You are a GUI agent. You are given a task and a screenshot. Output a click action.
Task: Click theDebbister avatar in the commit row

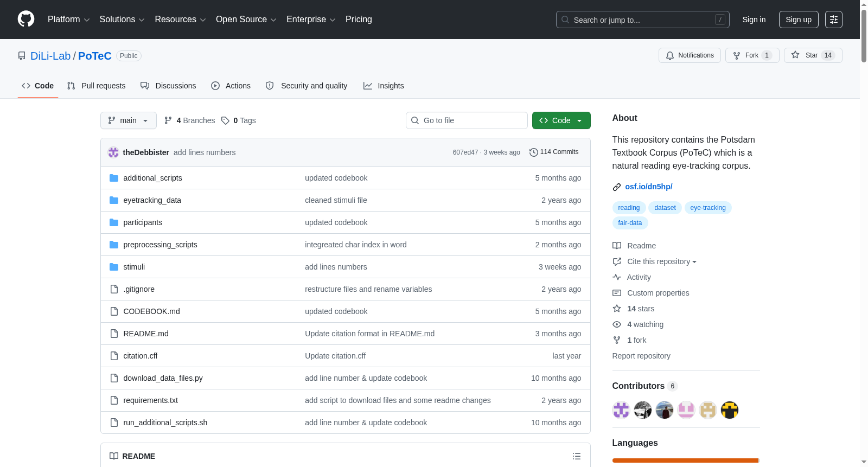[x=113, y=152]
